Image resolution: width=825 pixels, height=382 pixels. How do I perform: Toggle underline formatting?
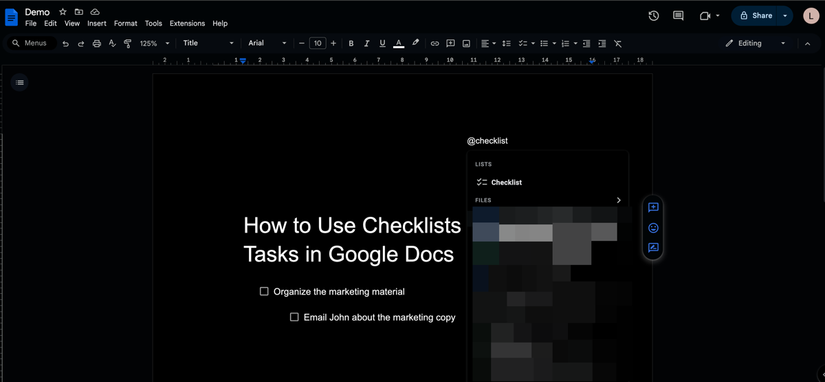(383, 43)
